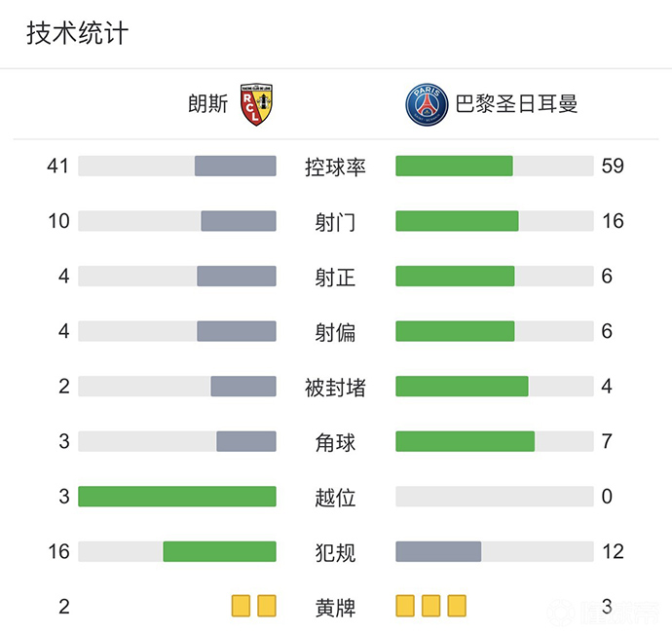This screenshot has width=672, height=633.
Task: Click Lens's gray possession bar
Action: pyautogui.click(x=235, y=166)
